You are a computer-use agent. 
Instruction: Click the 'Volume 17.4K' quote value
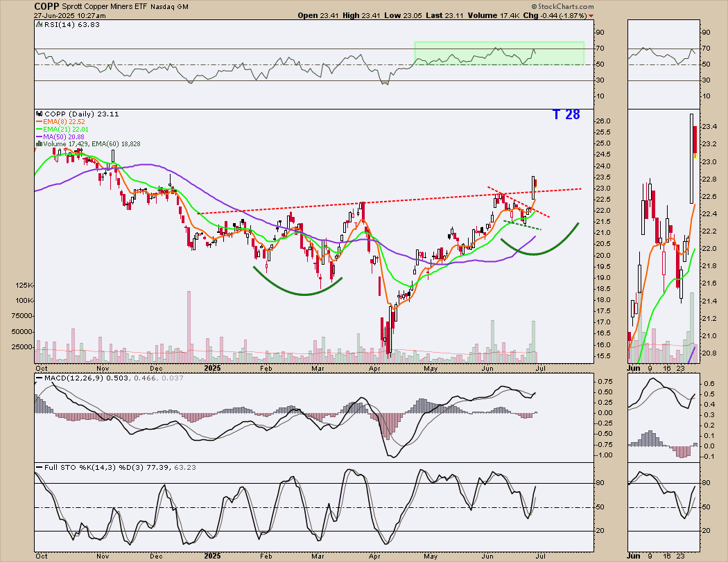pos(494,15)
